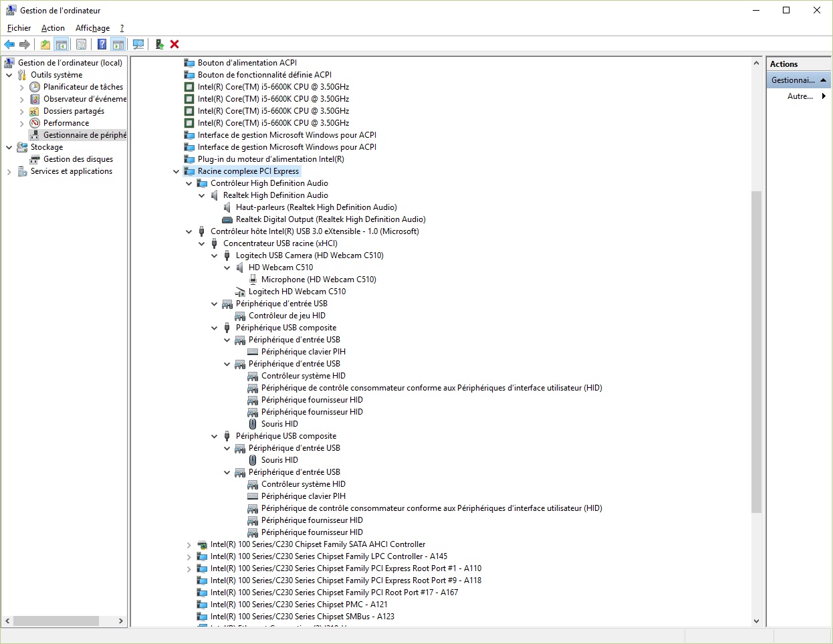Select the first Intel Core i5-6600K CPU row
The width and height of the screenshot is (833, 644).
click(273, 87)
